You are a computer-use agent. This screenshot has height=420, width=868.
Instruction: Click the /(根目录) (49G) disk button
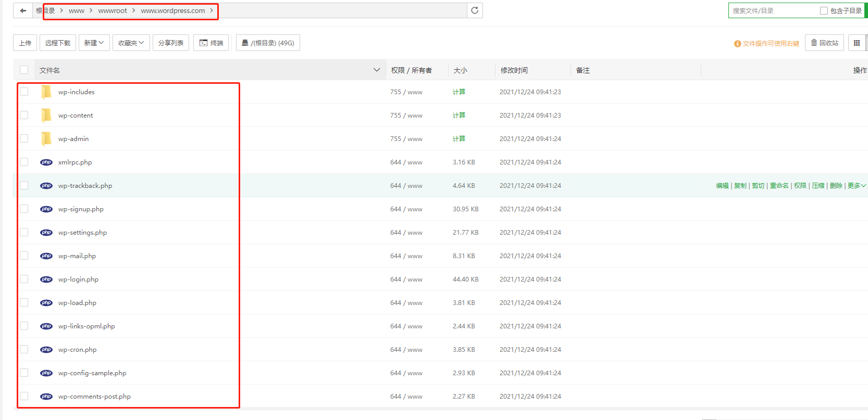tap(268, 43)
